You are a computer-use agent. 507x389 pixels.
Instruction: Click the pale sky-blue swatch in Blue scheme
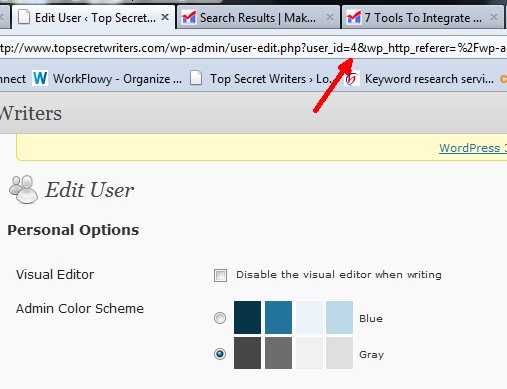pyautogui.click(x=339, y=317)
